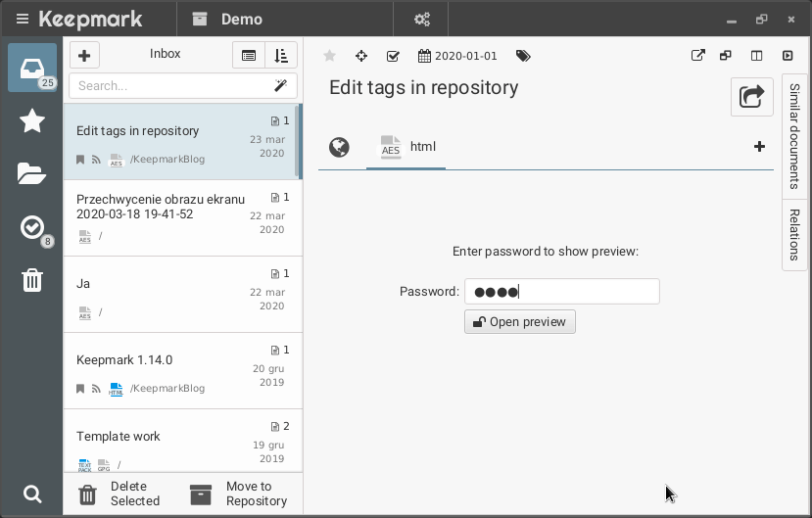Toggle the list view mode button
The image size is (812, 518).
click(249, 56)
